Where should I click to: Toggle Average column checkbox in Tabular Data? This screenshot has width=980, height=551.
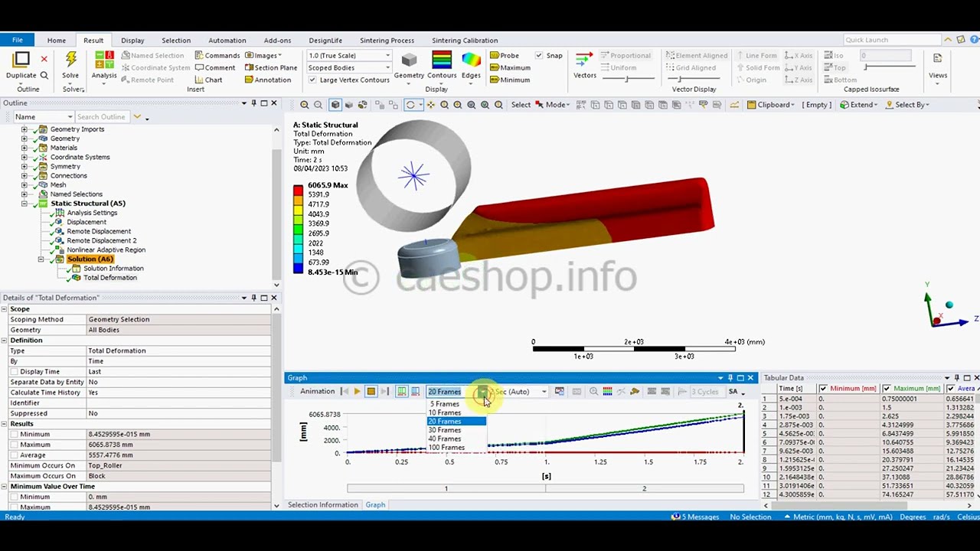[x=950, y=389]
